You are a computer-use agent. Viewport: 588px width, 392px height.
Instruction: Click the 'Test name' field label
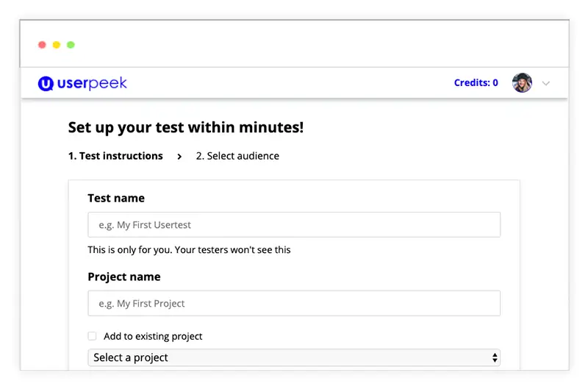point(116,198)
